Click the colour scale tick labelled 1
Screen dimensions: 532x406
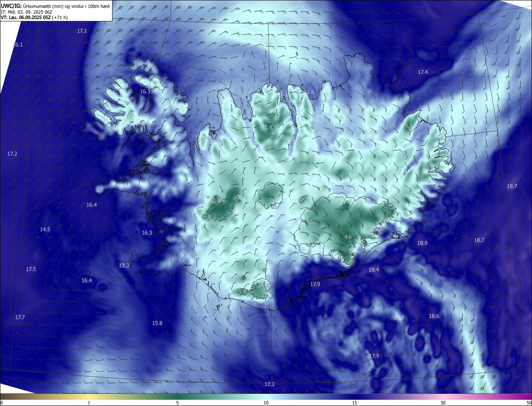tap(89, 403)
